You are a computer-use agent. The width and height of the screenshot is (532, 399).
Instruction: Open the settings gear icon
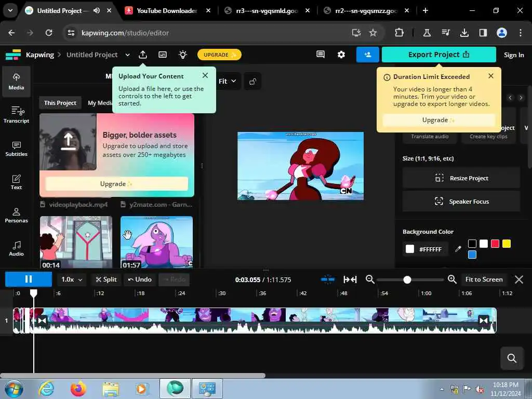pos(341,54)
